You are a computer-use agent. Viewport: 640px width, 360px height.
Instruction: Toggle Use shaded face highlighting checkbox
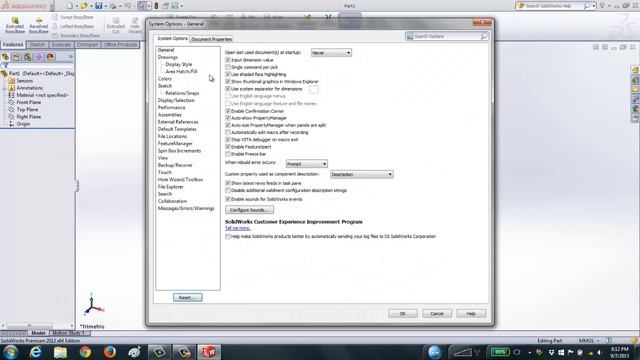point(228,74)
